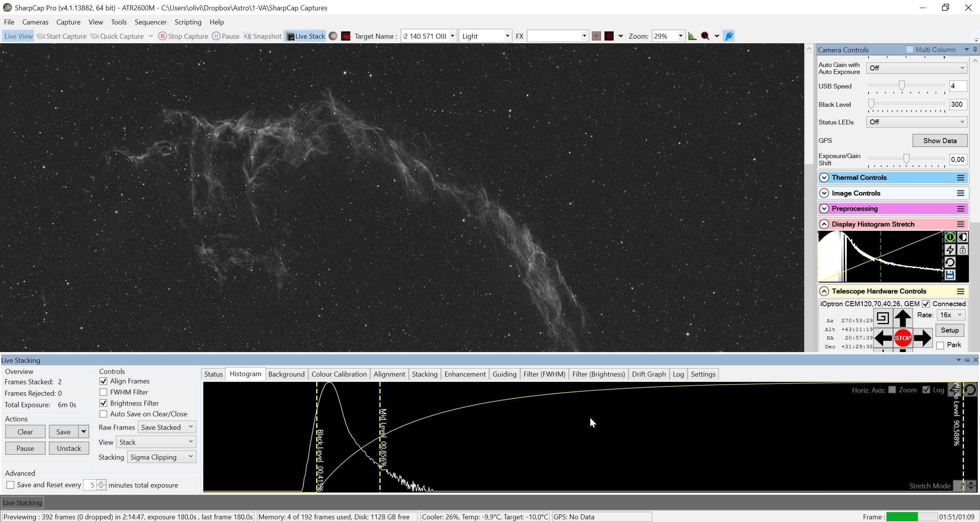
Task: Move telescope with the up arrow
Action: 902,318
